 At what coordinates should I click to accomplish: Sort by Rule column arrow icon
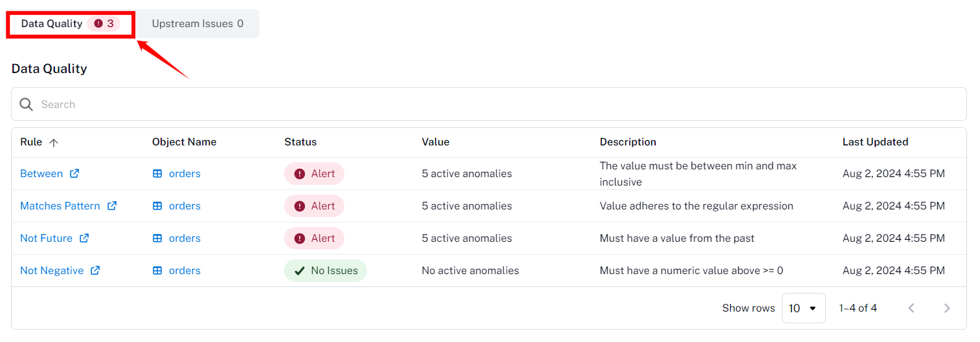click(54, 142)
